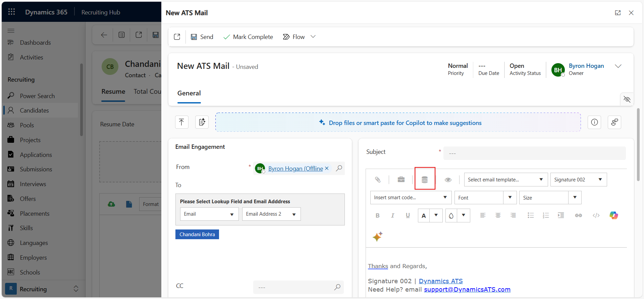Click the Copilot link-people icon beside info
644x299 pixels.
614,122
